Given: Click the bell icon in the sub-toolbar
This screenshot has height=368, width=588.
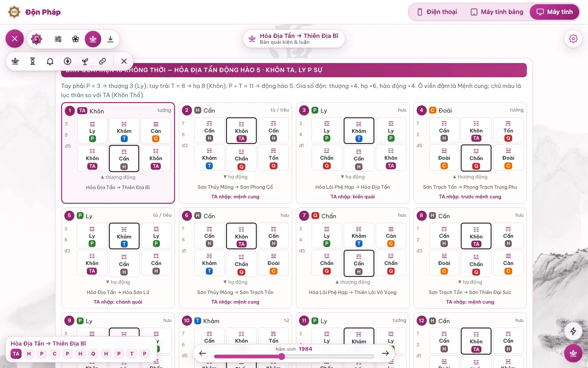Looking at the screenshot, I should pyautogui.click(x=50, y=61).
